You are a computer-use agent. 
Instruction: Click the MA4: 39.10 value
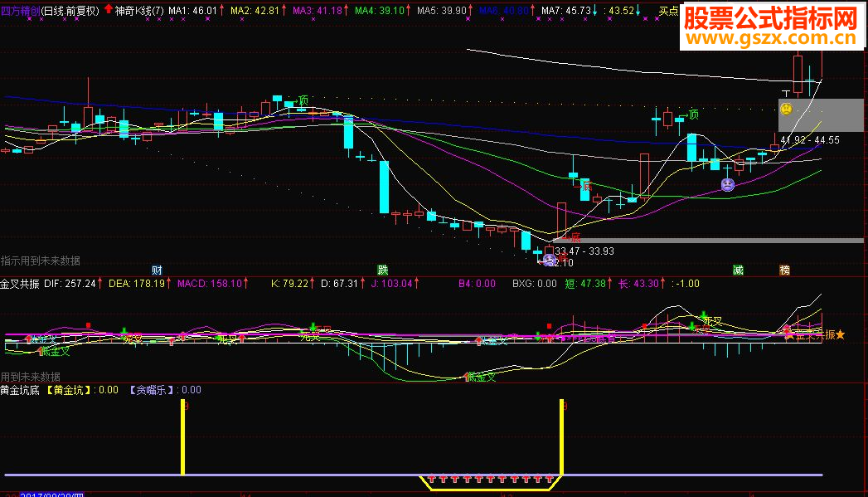pyautogui.click(x=379, y=11)
